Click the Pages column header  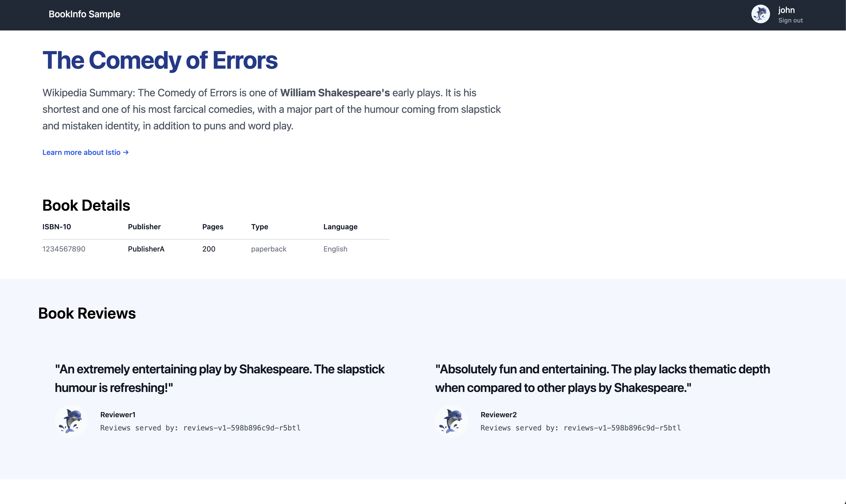213,227
